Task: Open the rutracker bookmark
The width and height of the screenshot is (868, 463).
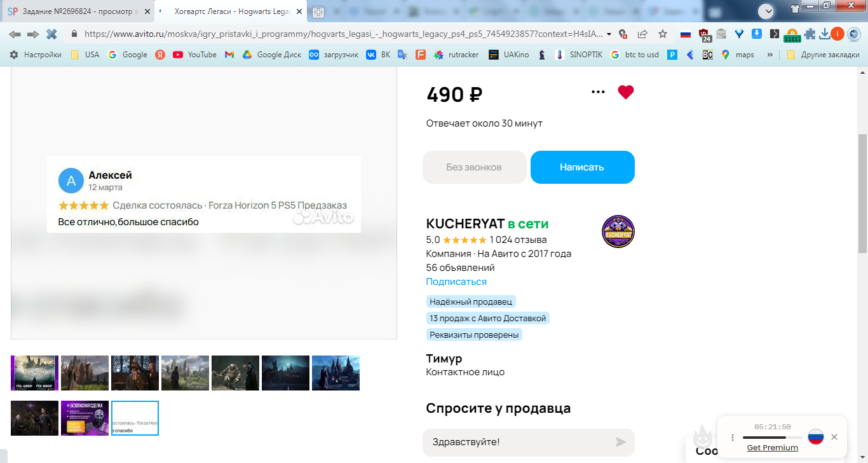Action: (456, 55)
